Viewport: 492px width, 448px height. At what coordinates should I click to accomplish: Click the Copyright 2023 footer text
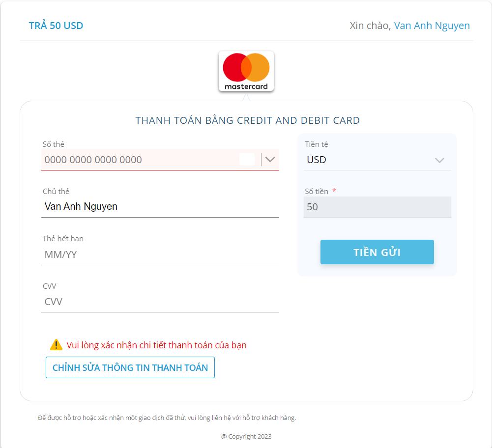(246, 436)
